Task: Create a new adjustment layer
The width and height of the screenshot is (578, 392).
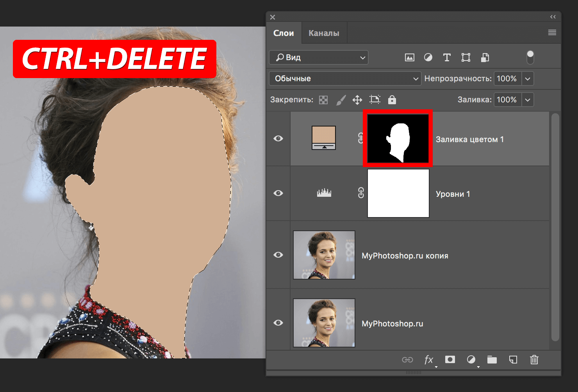Action: (x=471, y=360)
